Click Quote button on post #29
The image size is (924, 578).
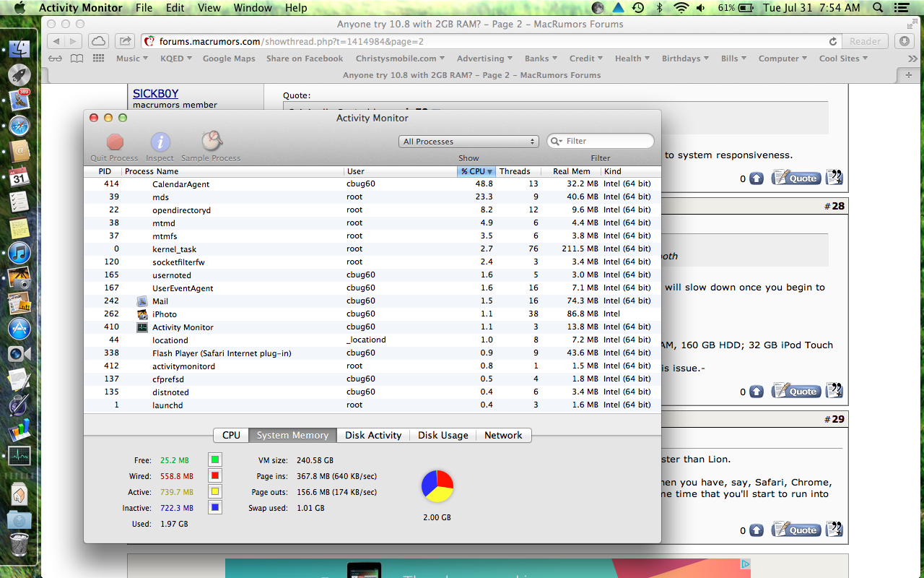point(796,530)
